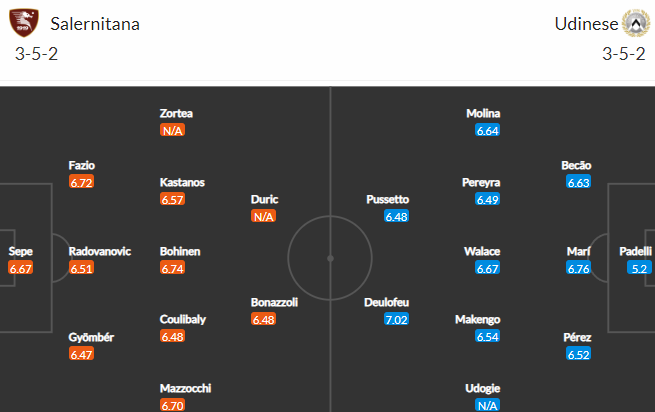Open the Salernitana team name link
The width and height of the screenshot is (655, 412).
click(x=95, y=24)
